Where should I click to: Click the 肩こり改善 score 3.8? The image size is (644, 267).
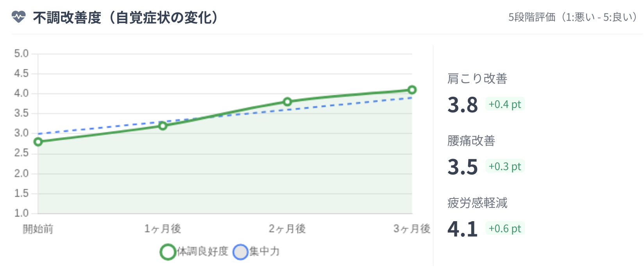(463, 105)
